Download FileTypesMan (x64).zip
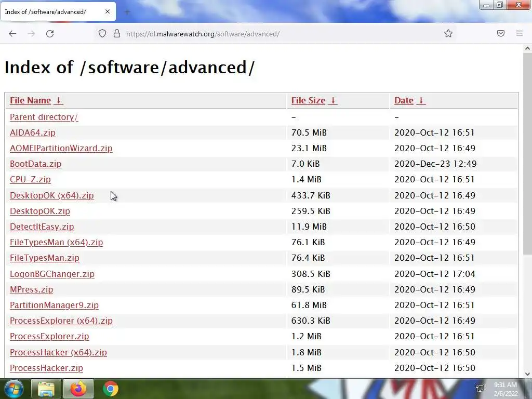This screenshot has height=399, width=532. (x=56, y=242)
